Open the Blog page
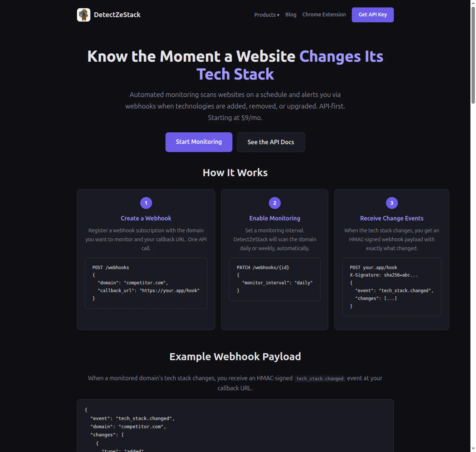The height and width of the screenshot is (452, 476). click(291, 14)
